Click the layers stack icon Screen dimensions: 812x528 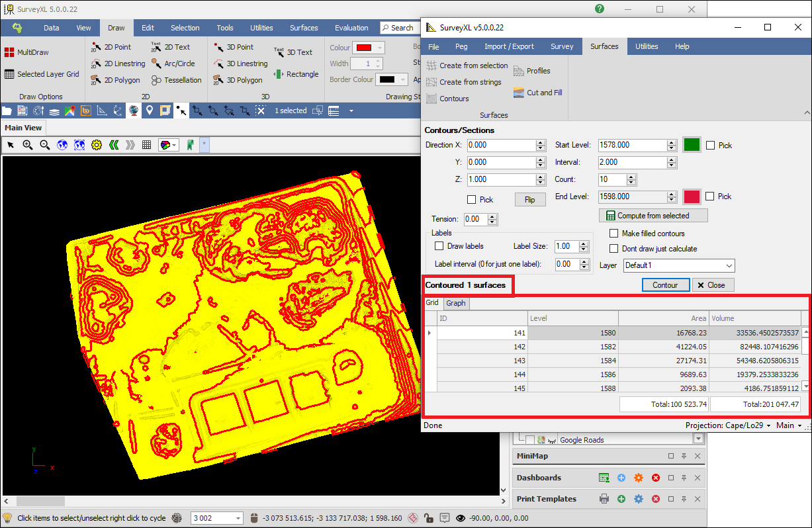[x=54, y=110]
